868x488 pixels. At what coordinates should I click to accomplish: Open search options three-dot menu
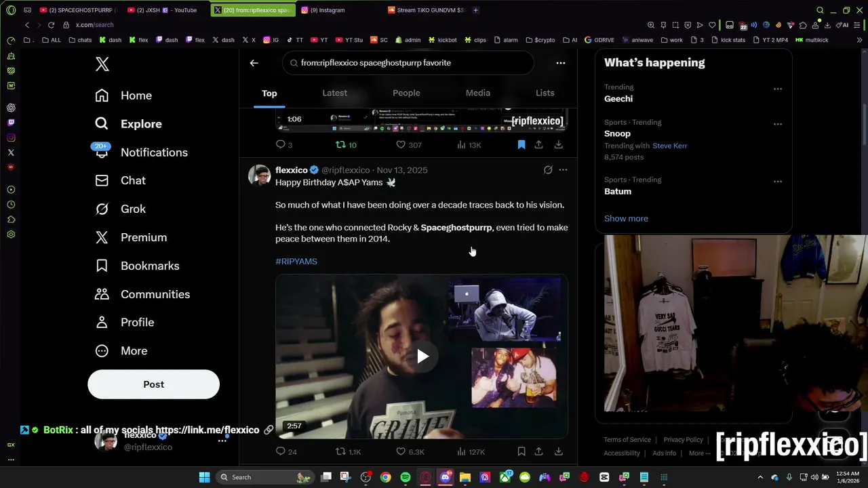pyautogui.click(x=560, y=63)
